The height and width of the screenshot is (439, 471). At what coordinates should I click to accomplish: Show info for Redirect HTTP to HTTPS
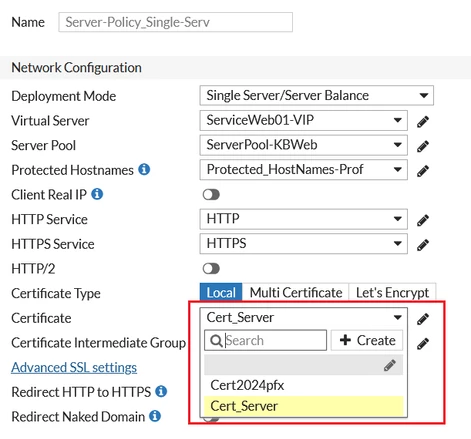[161, 391]
